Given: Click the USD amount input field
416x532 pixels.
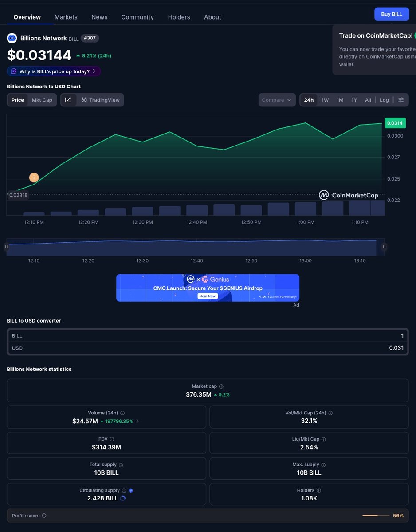Looking at the screenshot, I should (x=208, y=348).
